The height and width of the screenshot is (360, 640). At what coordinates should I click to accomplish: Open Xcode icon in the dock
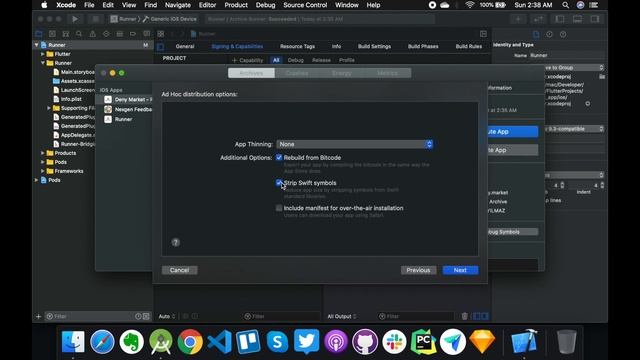click(524, 341)
